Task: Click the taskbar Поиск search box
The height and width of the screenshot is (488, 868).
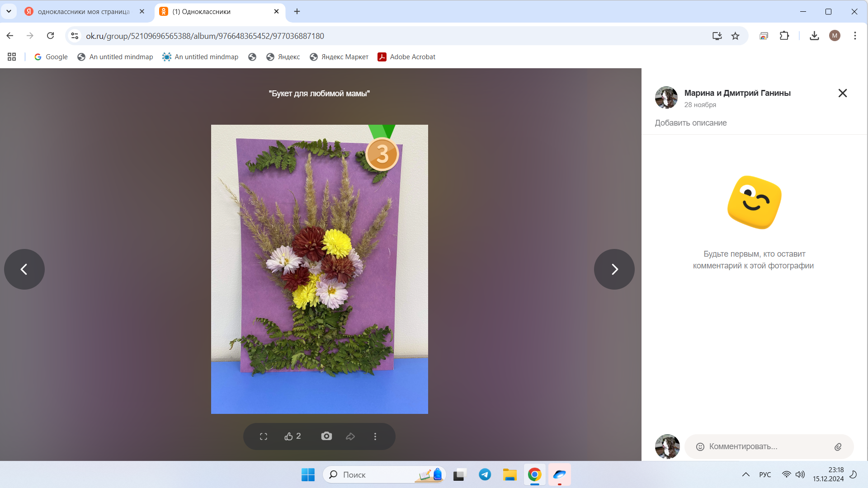Action: [x=384, y=475]
